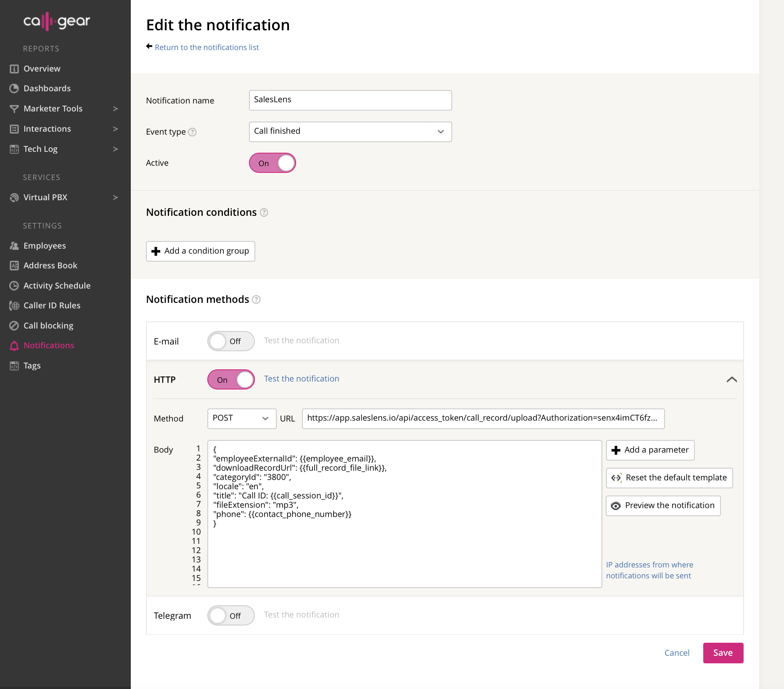Image resolution: width=784 pixels, height=689 pixels.
Task: Open the POST method dropdown
Action: pyautogui.click(x=241, y=419)
